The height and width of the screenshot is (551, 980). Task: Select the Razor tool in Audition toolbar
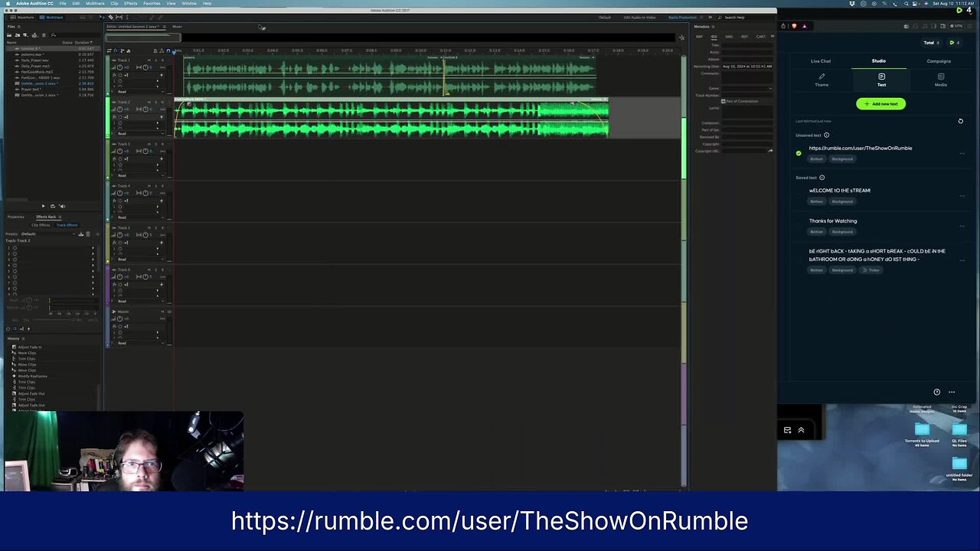(111, 17)
